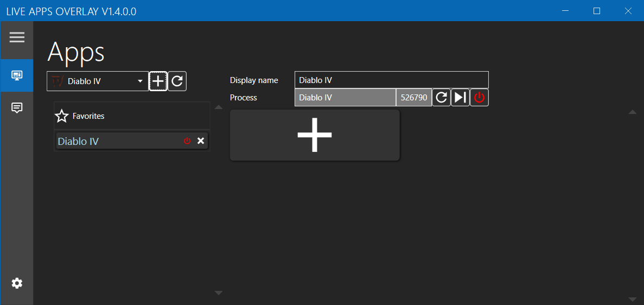Maximize the Live Apps Overlay window

tap(597, 11)
